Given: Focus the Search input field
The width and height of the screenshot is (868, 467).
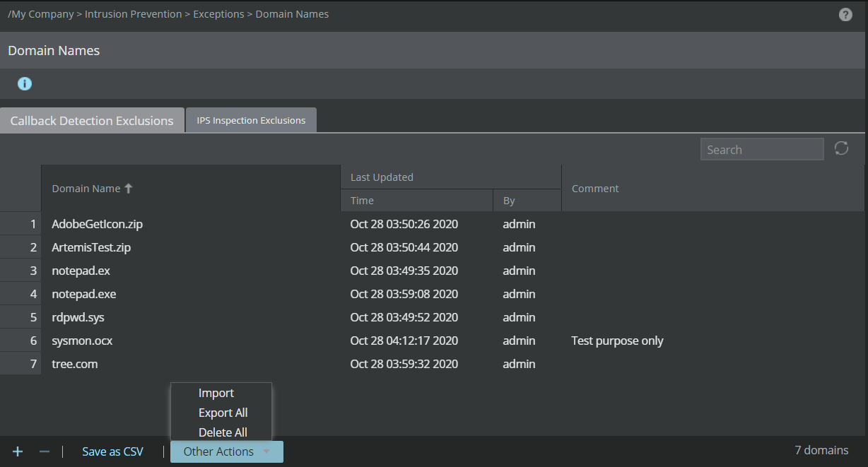Looking at the screenshot, I should pos(762,150).
